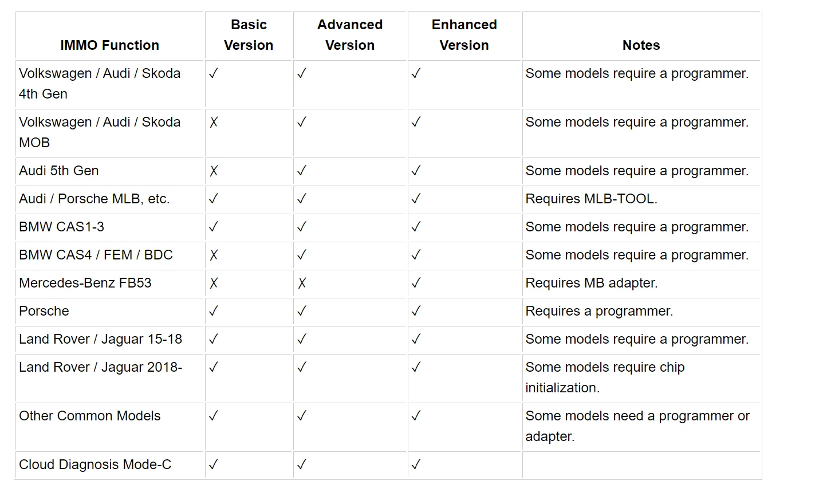Click the Basic Version X mark for Audi 5th Gen
Viewport: 827px width, 504px height.
[x=214, y=171]
